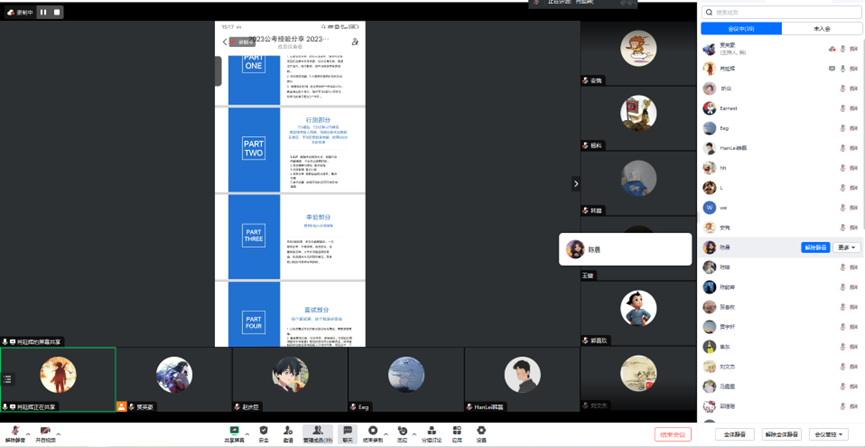Pause the meeting recording at top left
Screen dimensions: 865x447
tap(44, 12)
